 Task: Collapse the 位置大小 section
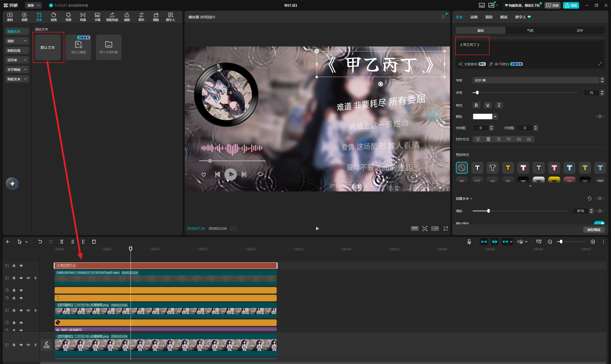pyautogui.click(x=471, y=198)
